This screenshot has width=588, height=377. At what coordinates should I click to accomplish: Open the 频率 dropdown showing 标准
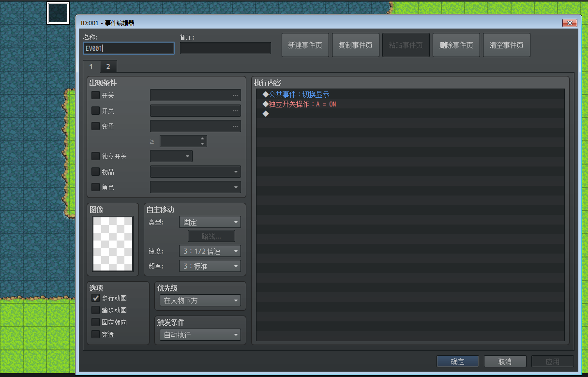tap(210, 266)
